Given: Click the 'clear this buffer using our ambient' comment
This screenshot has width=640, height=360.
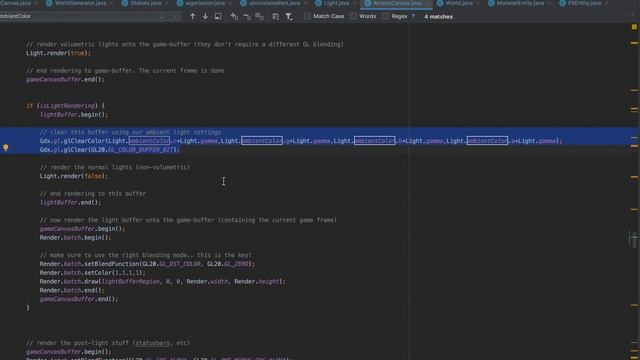Looking at the screenshot, I should (x=130, y=132).
